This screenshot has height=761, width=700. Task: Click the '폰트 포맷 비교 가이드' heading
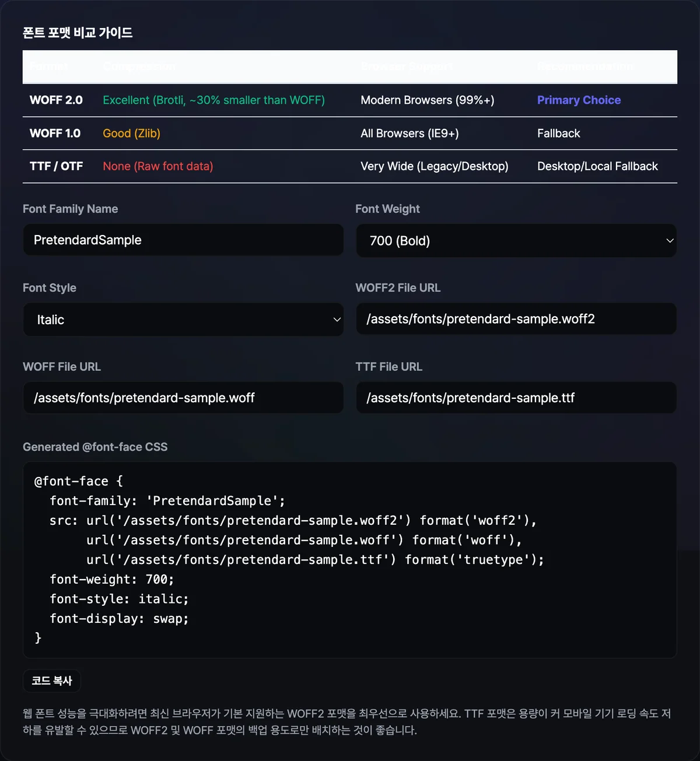coord(78,33)
